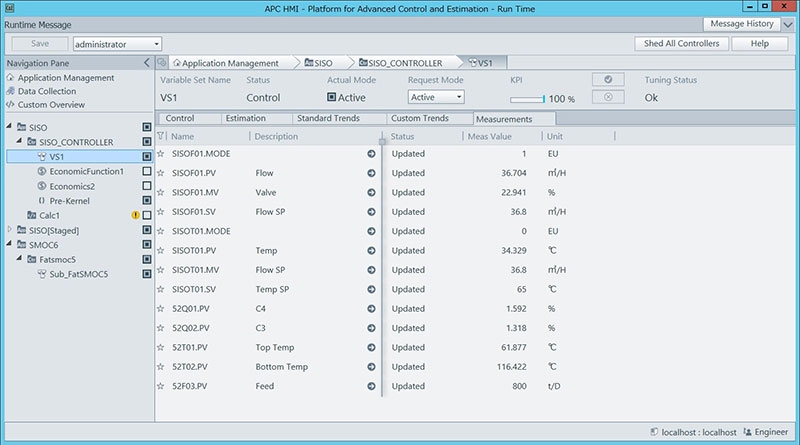Open the Request Mode Active dropdown
800x445 pixels.
pyautogui.click(x=436, y=97)
